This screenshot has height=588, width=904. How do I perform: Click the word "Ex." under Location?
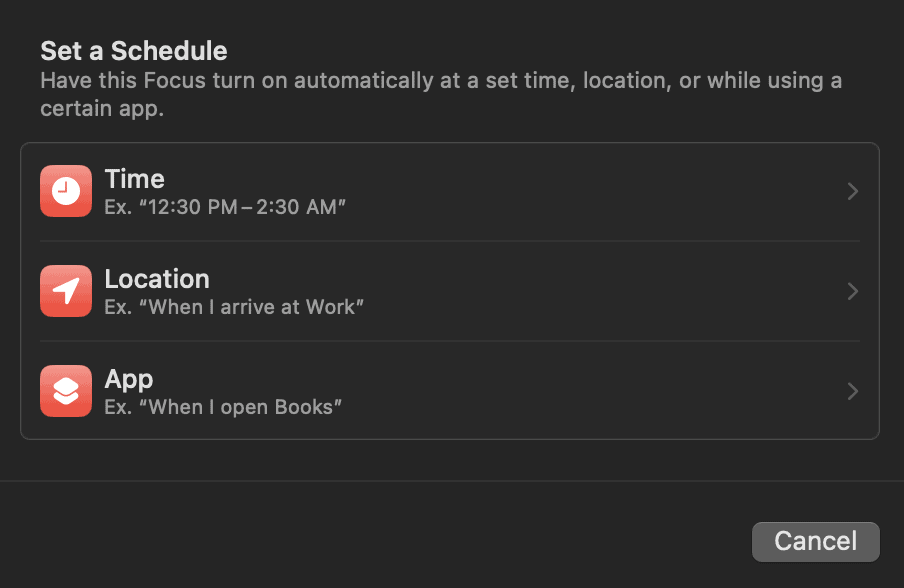coord(118,307)
